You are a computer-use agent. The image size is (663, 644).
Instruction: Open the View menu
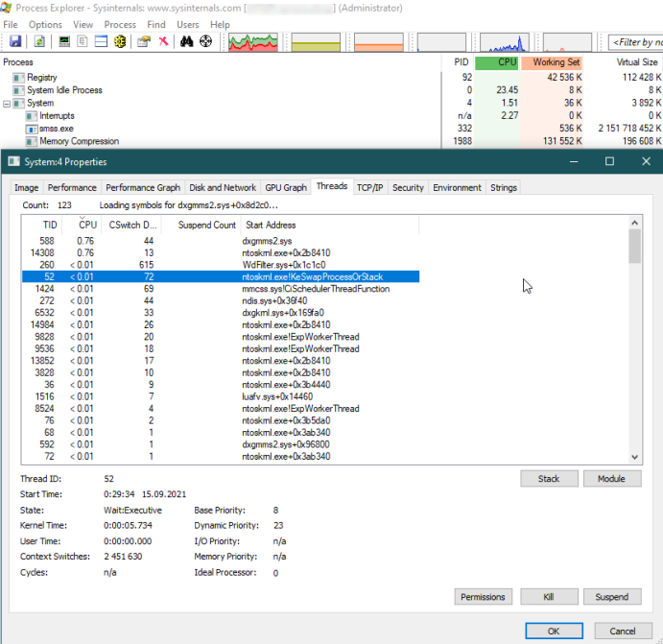(83, 25)
